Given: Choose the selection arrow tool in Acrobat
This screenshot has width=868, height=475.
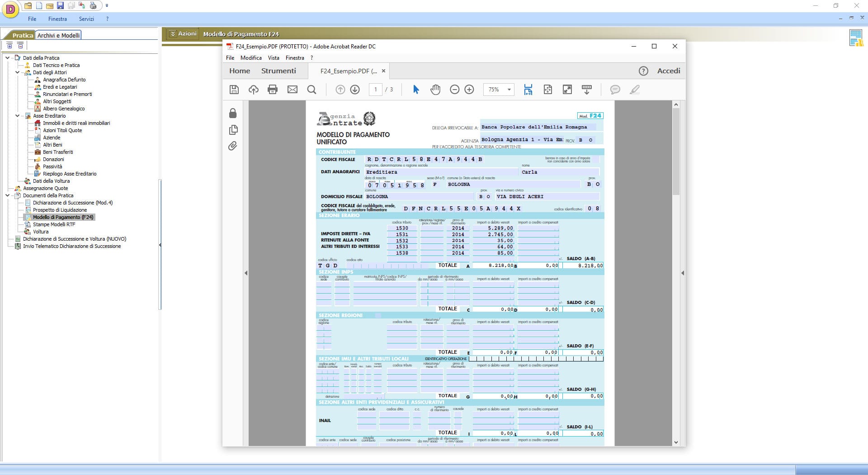Looking at the screenshot, I should point(416,90).
